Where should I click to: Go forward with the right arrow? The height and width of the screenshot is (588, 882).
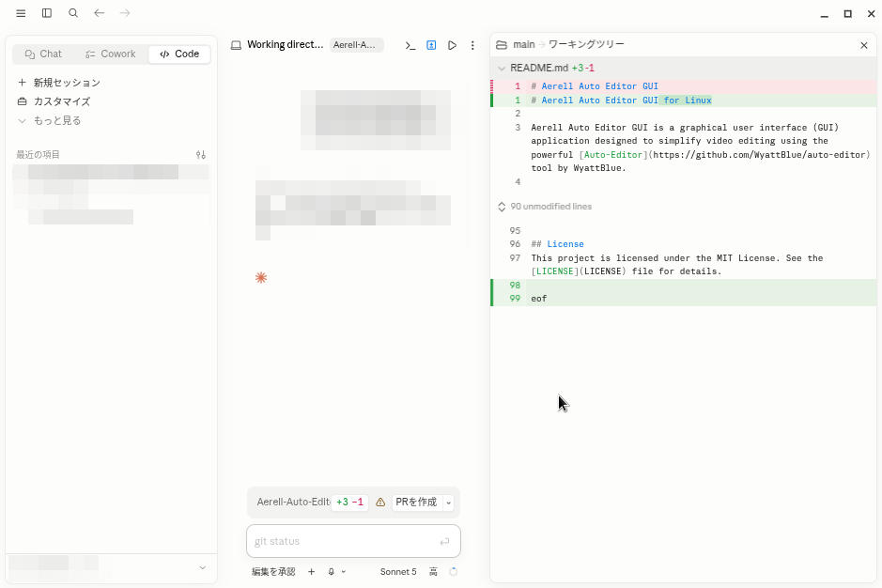point(125,13)
